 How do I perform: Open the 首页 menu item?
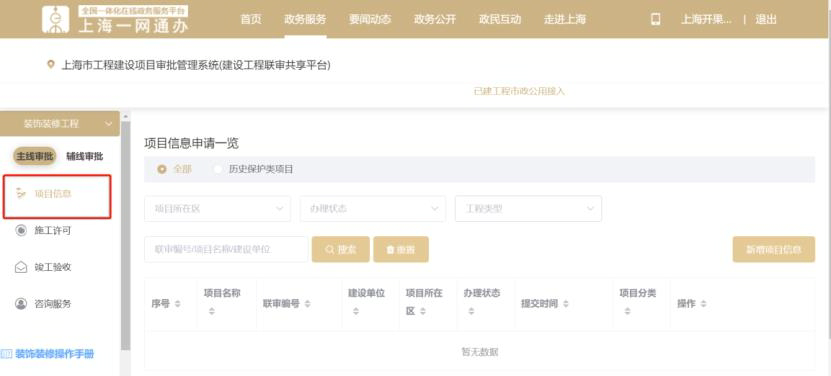tap(251, 20)
